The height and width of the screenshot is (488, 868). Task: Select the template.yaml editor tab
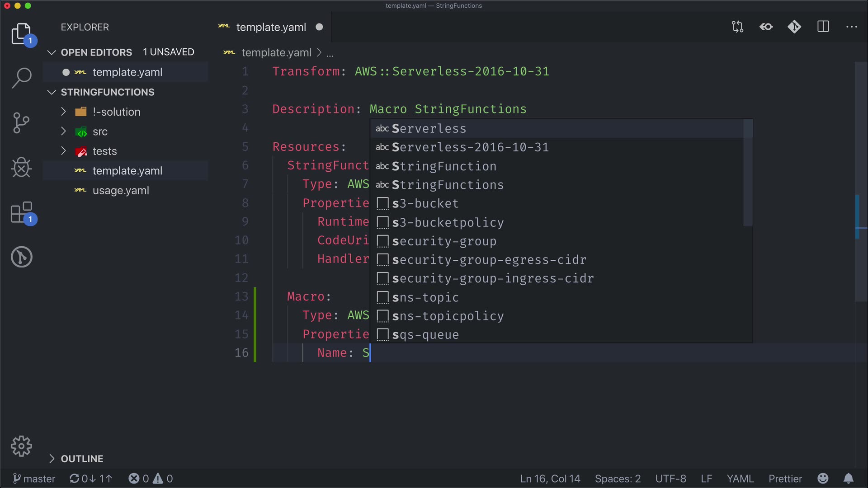click(x=271, y=27)
